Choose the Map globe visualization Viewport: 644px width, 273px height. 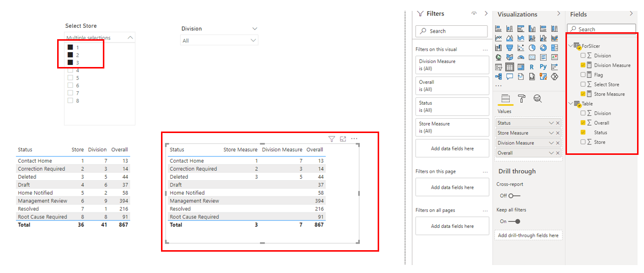pyautogui.click(x=498, y=57)
